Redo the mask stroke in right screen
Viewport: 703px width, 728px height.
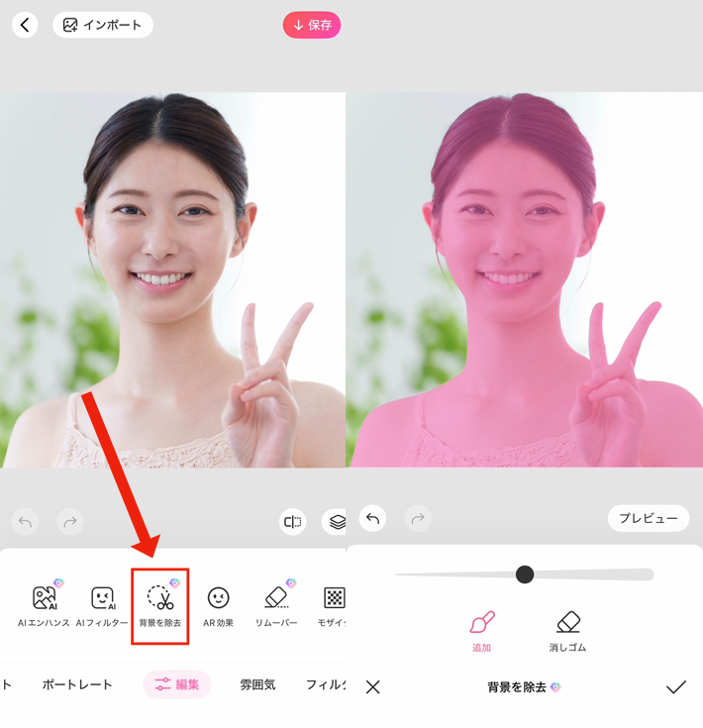[418, 518]
